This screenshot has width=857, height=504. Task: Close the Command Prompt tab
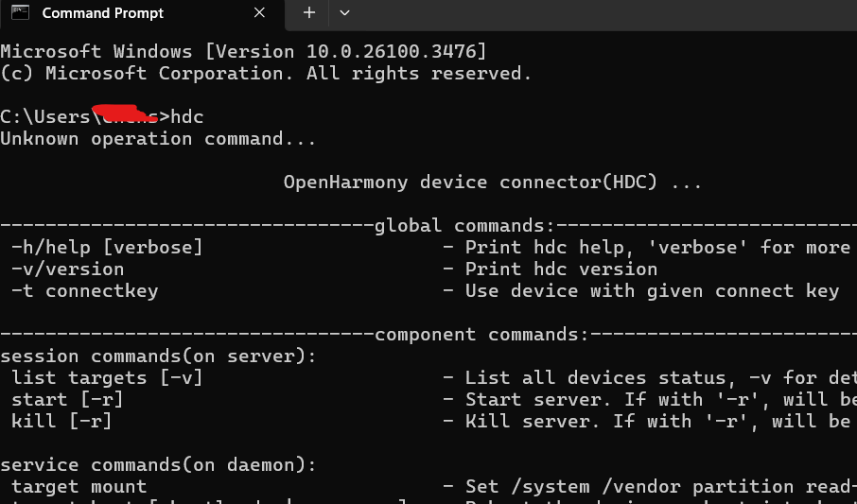[x=259, y=12]
